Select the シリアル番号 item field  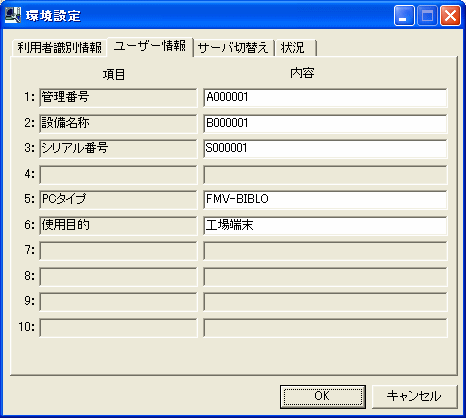click(118, 149)
